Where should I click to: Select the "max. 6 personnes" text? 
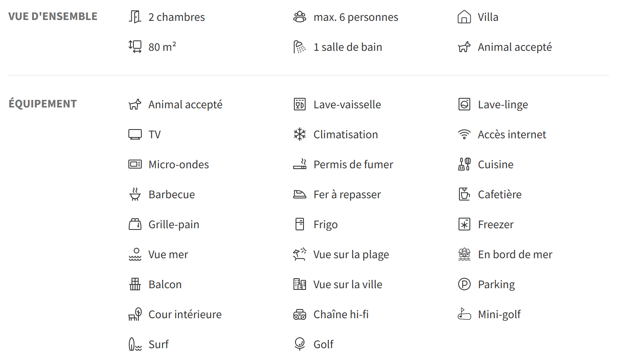coord(356,17)
